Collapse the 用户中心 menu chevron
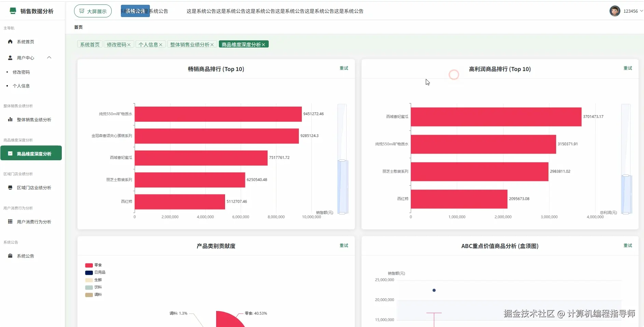644x327 pixels. tap(49, 57)
